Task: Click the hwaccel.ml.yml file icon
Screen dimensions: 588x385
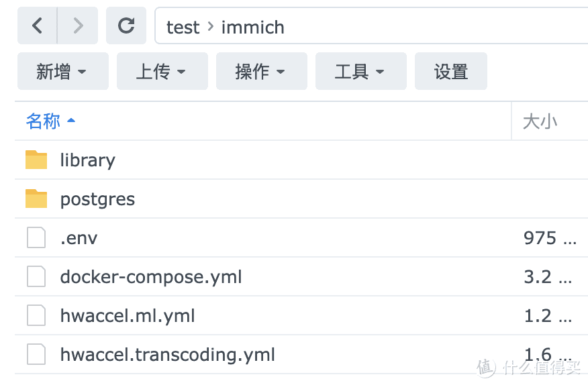Action: (x=36, y=316)
